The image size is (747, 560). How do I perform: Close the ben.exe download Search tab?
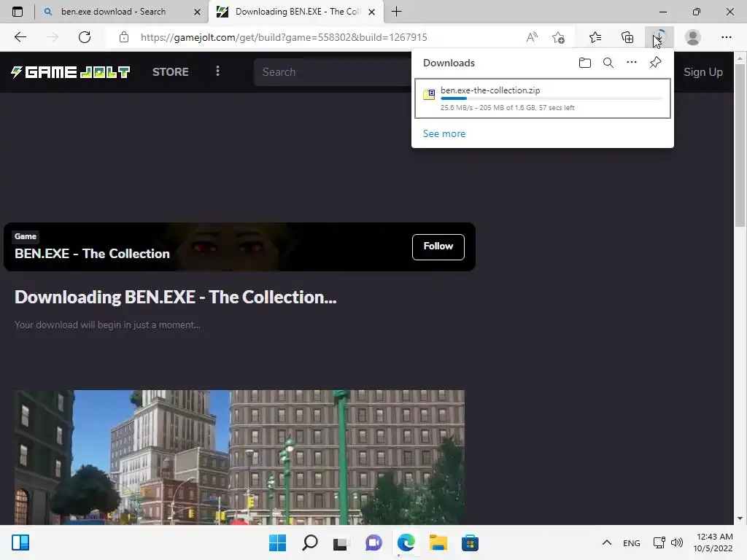click(197, 12)
